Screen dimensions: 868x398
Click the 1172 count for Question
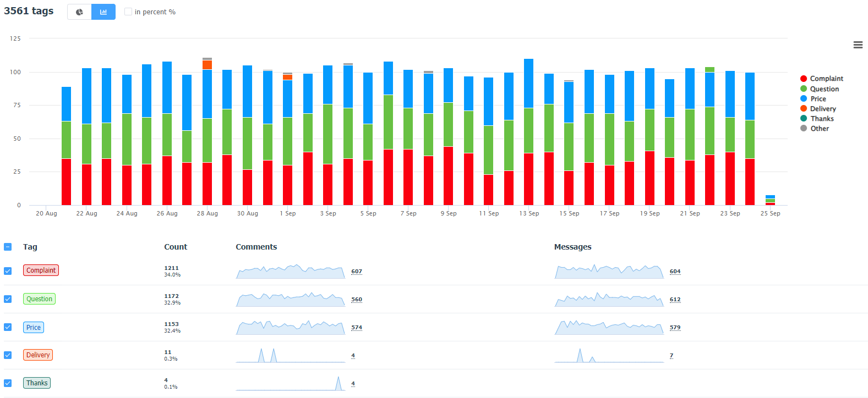click(171, 296)
